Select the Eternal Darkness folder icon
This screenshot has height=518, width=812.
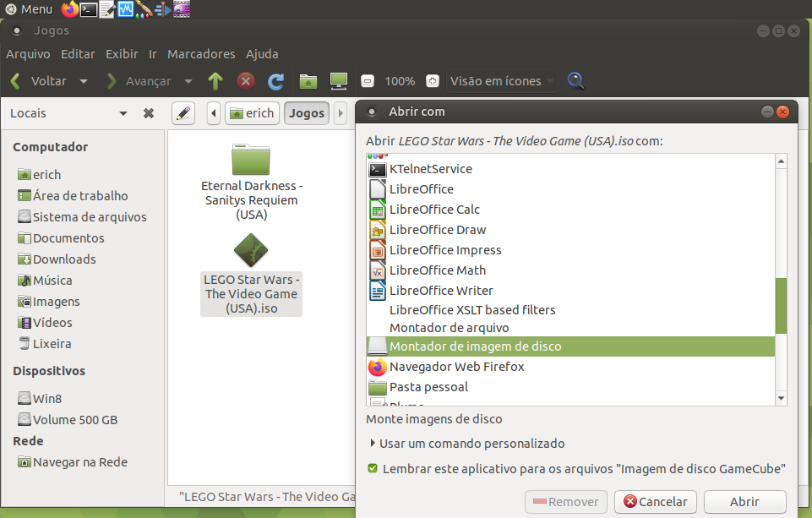point(251,159)
